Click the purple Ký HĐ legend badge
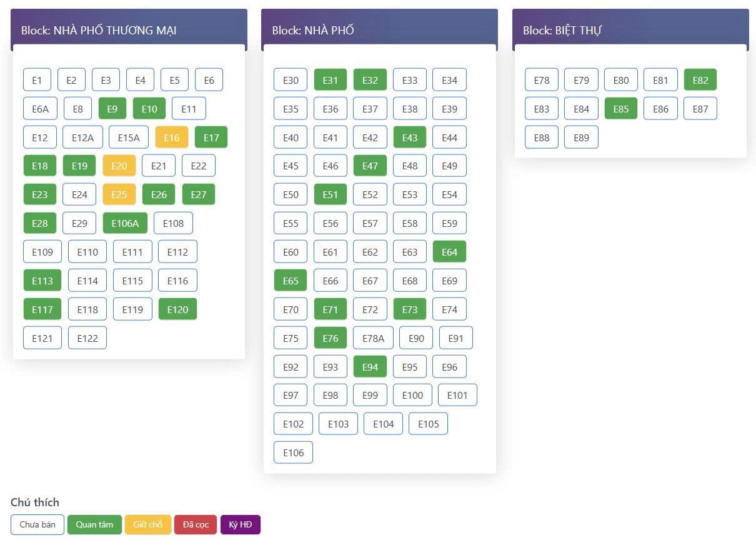This screenshot has width=756, height=545. pos(240,524)
